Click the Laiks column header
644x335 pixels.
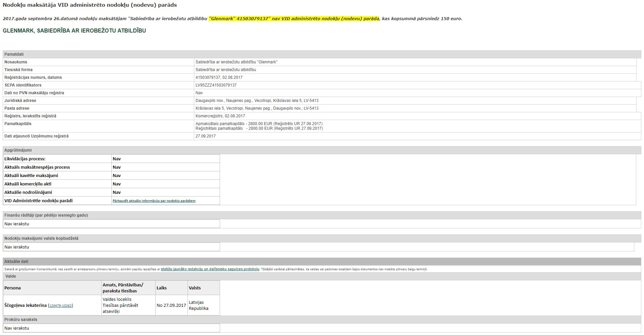[162, 288]
